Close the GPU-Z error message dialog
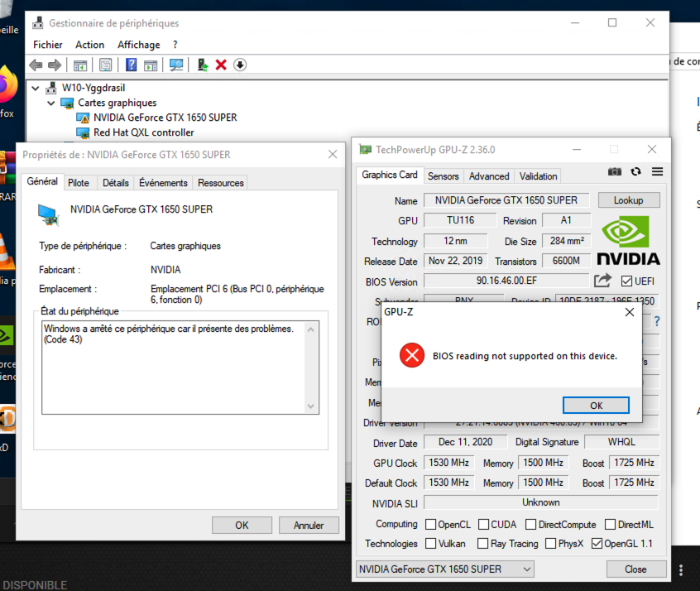Screen dimensions: 700x591 click(x=630, y=312)
